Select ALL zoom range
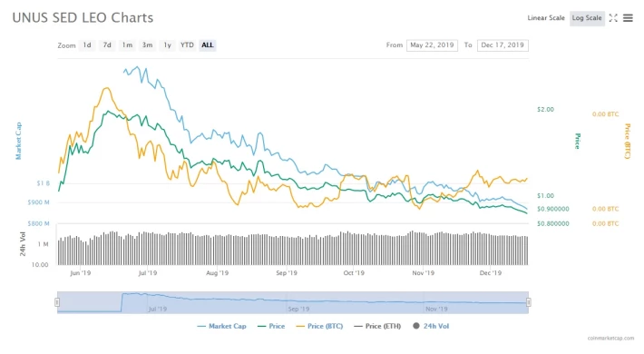The width and height of the screenshot is (644, 354). point(208,45)
